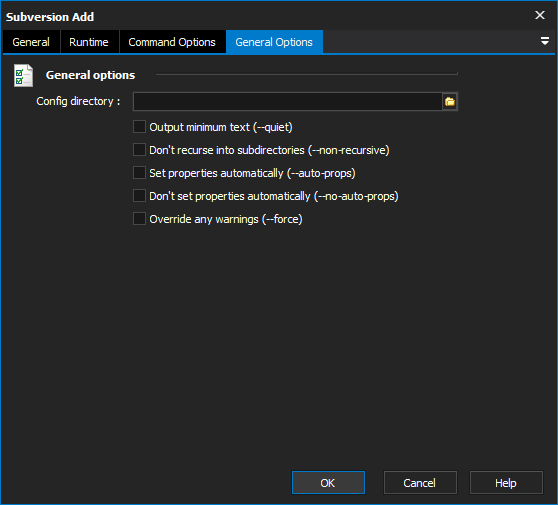
Task: Confirm with the OK button
Action: (x=328, y=483)
